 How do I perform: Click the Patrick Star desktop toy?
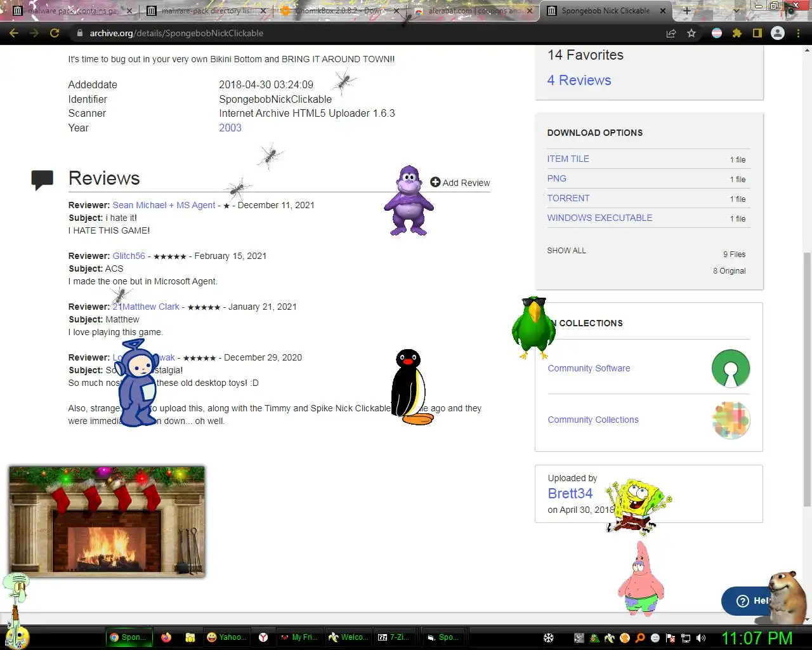click(x=641, y=578)
